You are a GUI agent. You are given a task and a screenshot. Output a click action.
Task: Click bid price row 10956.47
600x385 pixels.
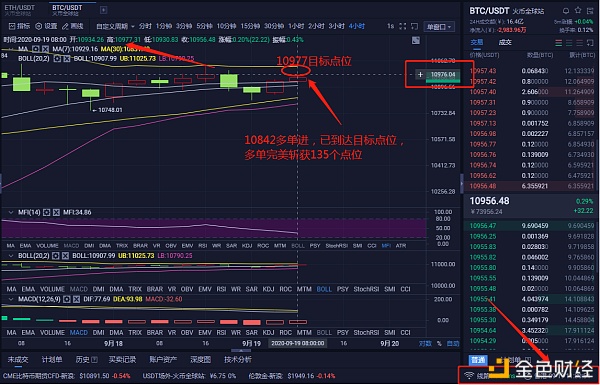[x=531, y=226]
